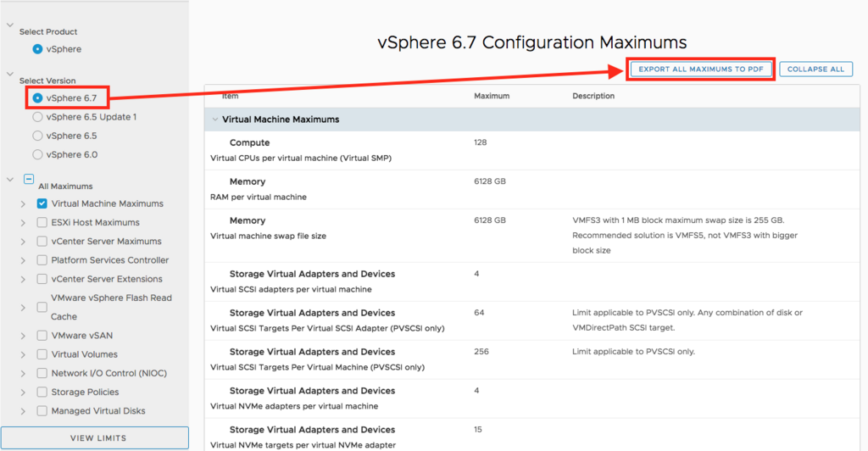Uncheck Virtual Machine Maximums checkbox
The height and width of the screenshot is (451, 868).
point(42,203)
